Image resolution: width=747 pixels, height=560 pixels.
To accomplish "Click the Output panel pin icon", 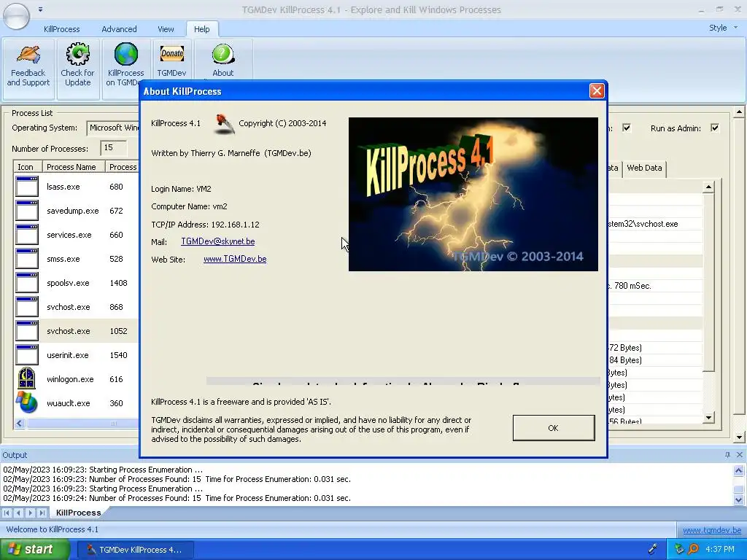I will 727,455.
